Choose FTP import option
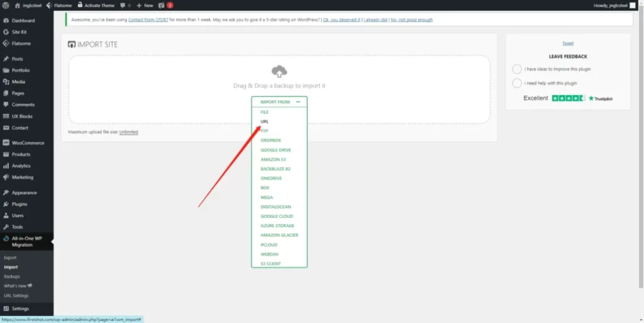Image resolution: width=644 pixels, height=323 pixels. [x=264, y=131]
